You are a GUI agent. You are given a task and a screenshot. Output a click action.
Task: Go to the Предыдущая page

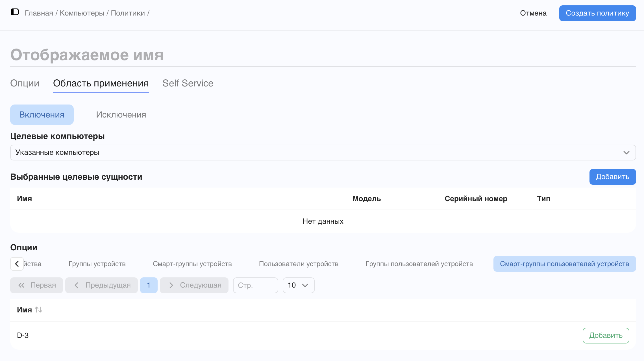[x=102, y=285]
